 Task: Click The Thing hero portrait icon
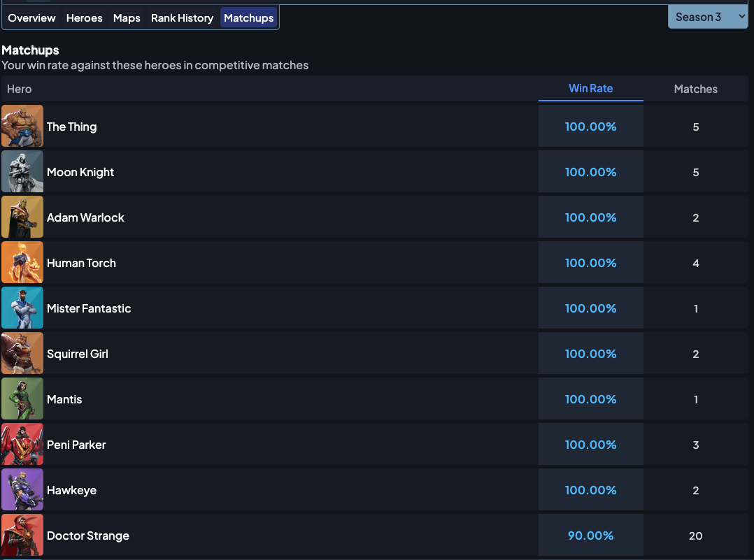(22, 126)
